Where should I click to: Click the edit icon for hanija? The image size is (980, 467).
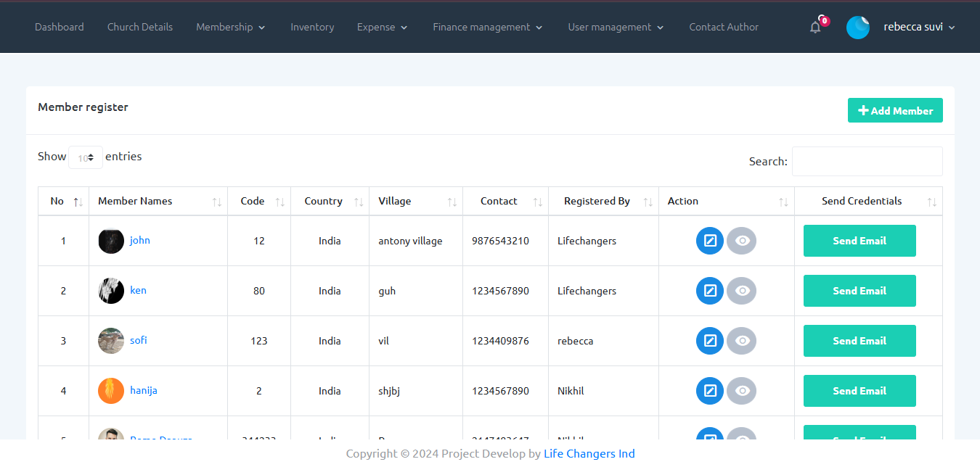click(x=710, y=391)
